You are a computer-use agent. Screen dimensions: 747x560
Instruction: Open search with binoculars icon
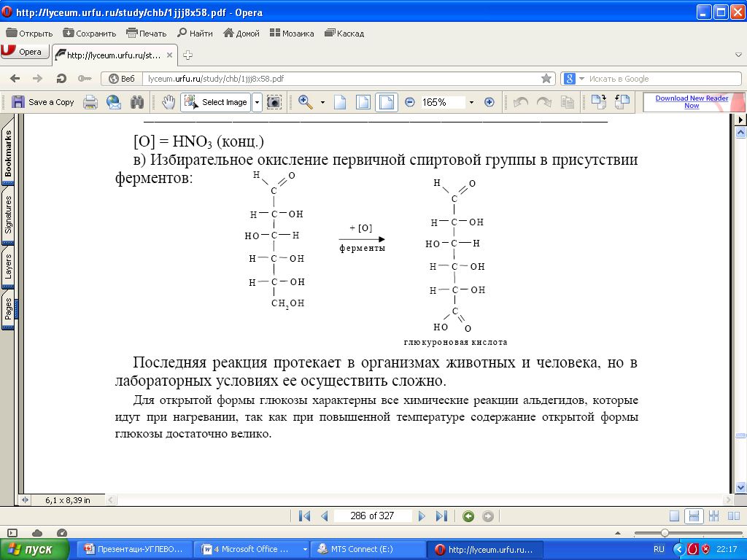pos(137,102)
